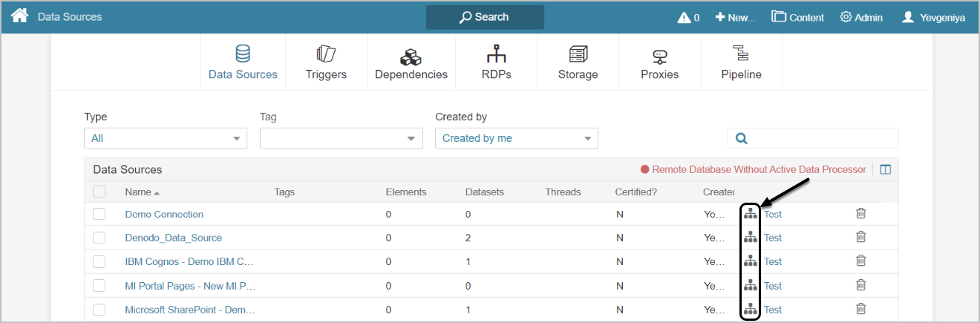Screen dimensions: 980x323
Task: Tick the checkbox for Denodo_Data_Source
Action: pos(99,238)
